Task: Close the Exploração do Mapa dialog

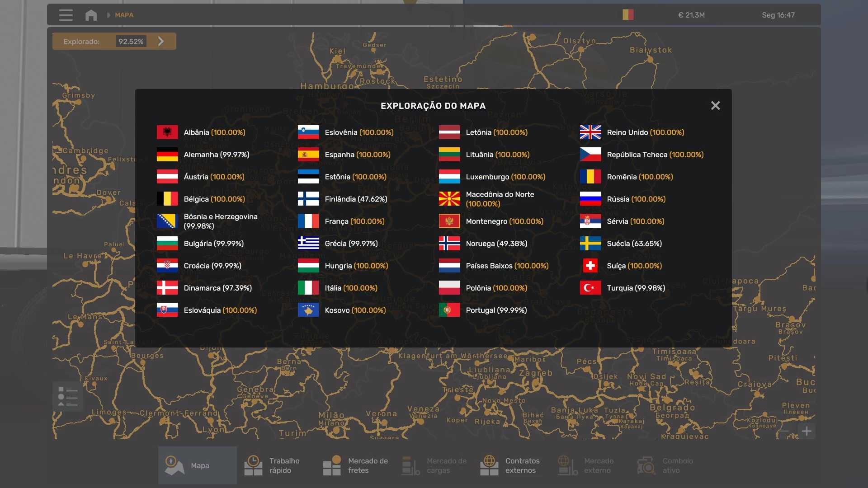Action: tap(715, 106)
